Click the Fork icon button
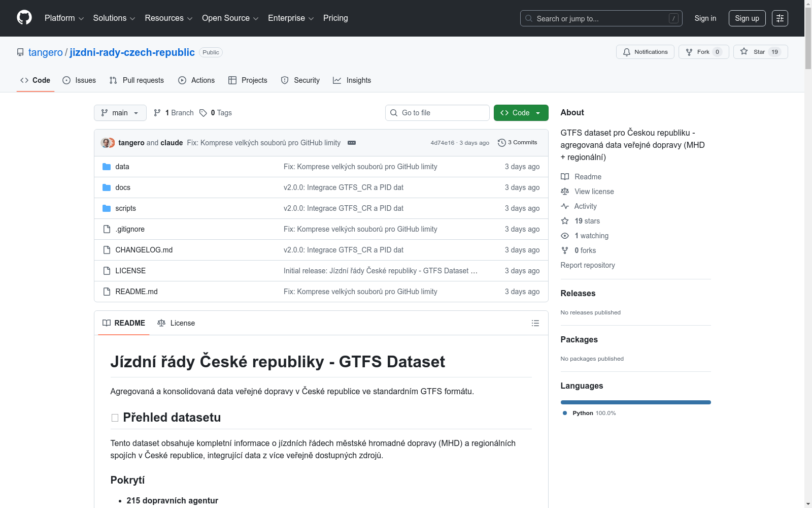 (689, 52)
